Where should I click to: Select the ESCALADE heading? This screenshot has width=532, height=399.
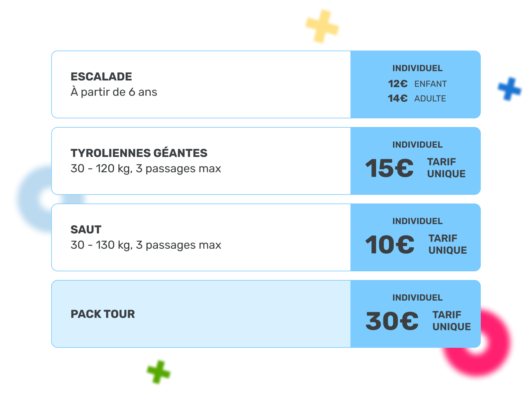(x=101, y=76)
